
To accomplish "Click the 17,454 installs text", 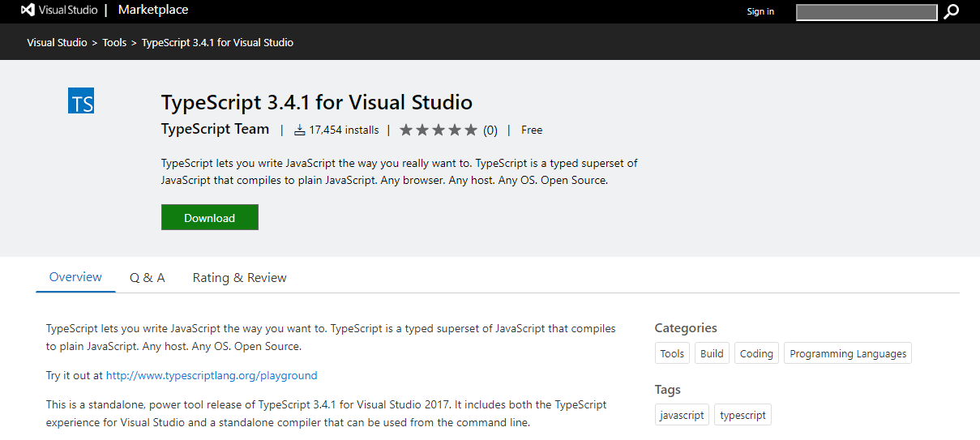I will (344, 130).
